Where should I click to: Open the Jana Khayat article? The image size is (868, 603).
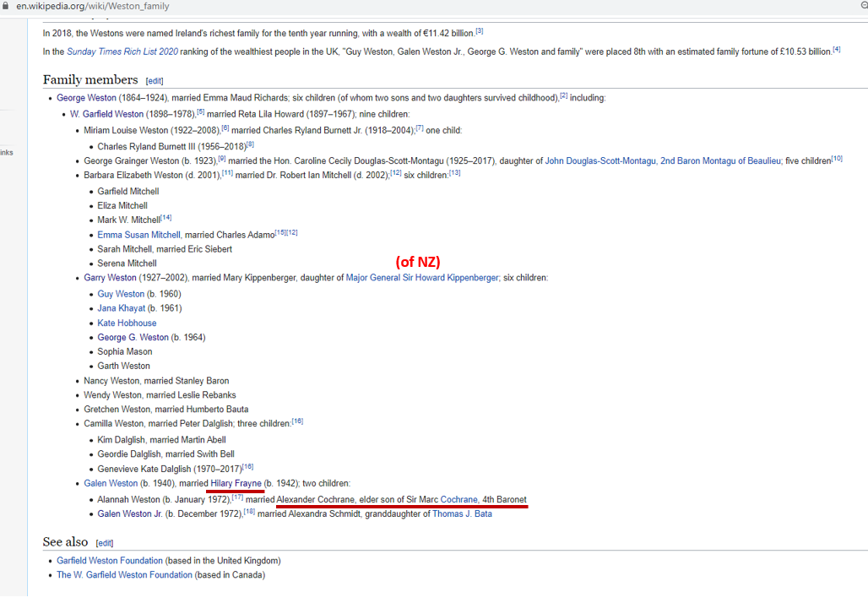pyautogui.click(x=122, y=308)
